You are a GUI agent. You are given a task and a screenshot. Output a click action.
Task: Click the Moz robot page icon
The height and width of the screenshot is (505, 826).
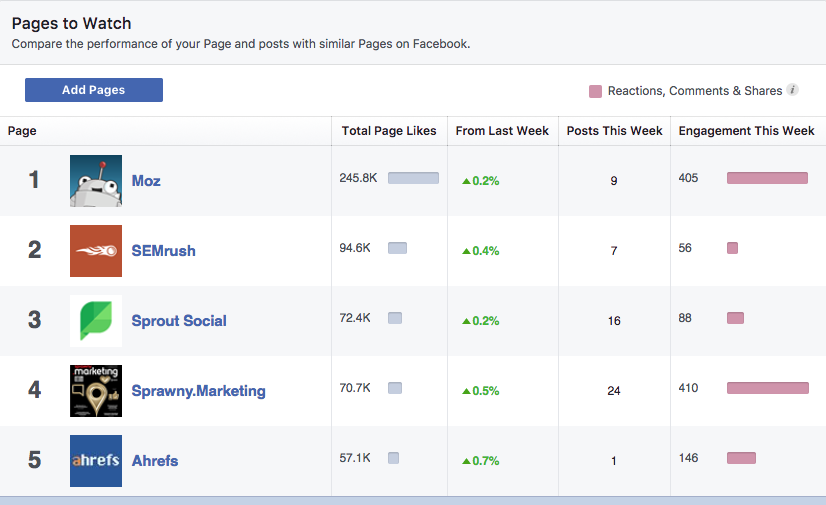point(96,181)
